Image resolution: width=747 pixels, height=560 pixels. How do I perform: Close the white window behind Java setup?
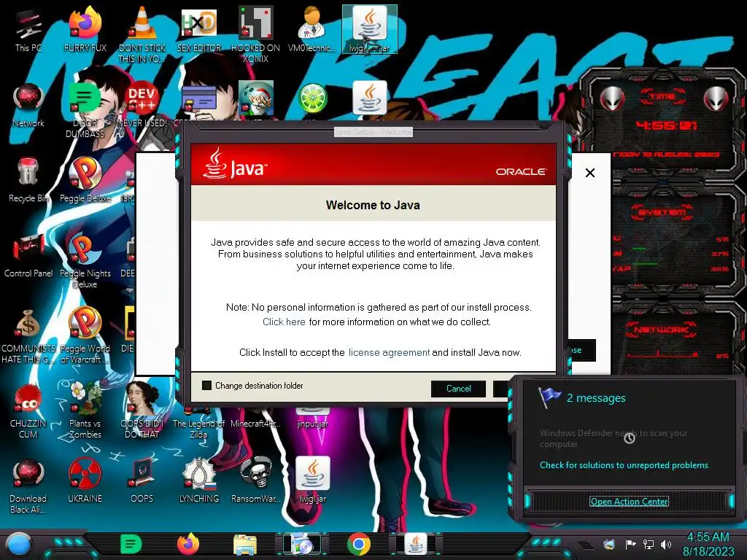(x=589, y=173)
